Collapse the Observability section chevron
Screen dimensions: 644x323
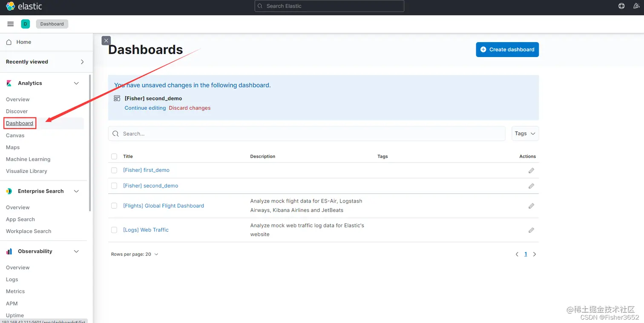coord(77,252)
